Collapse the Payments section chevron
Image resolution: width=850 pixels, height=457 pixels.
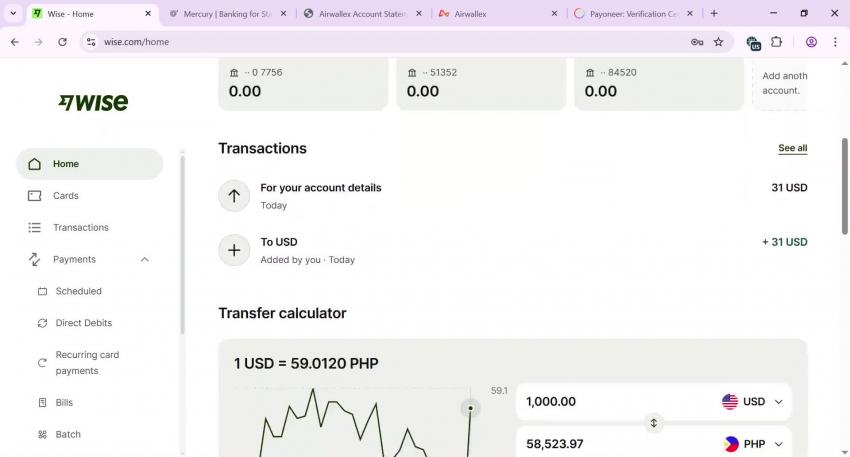pos(145,259)
